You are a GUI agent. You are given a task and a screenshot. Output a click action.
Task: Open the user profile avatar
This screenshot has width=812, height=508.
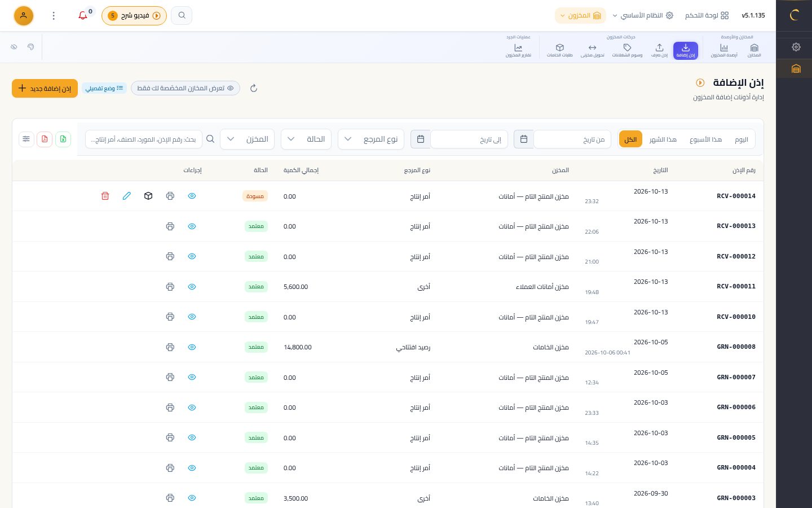24,15
